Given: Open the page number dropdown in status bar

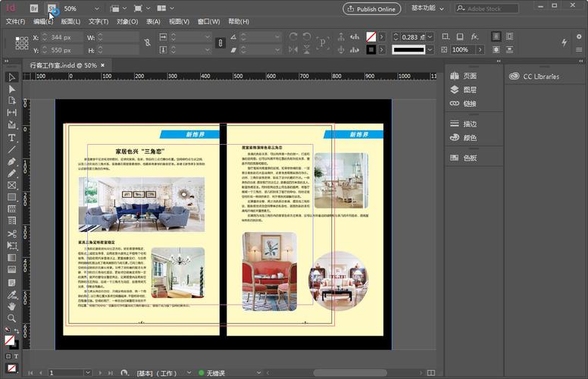Looking at the screenshot, I should pyautogui.click(x=88, y=373).
